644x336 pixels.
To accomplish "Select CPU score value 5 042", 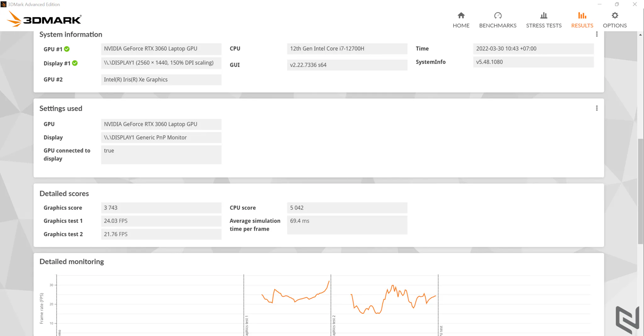I will 347,208.
